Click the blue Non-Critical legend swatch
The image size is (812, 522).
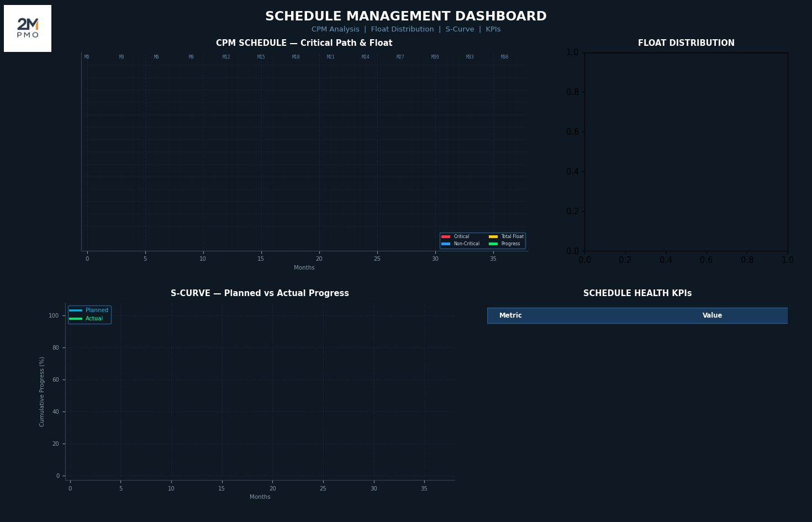tap(446, 244)
